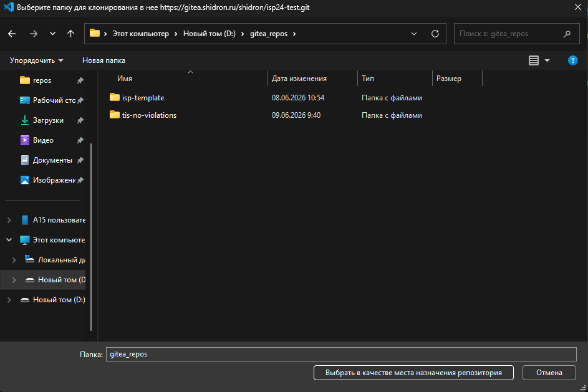Click the blue help question icon
Image resolution: width=588 pixels, height=392 pixels.
click(x=572, y=60)
